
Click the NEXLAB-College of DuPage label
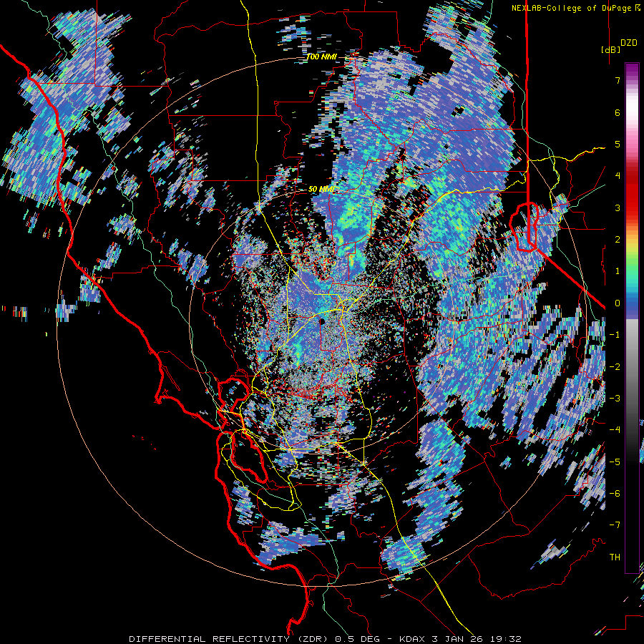pyautogui.click(x=575, y=8)
